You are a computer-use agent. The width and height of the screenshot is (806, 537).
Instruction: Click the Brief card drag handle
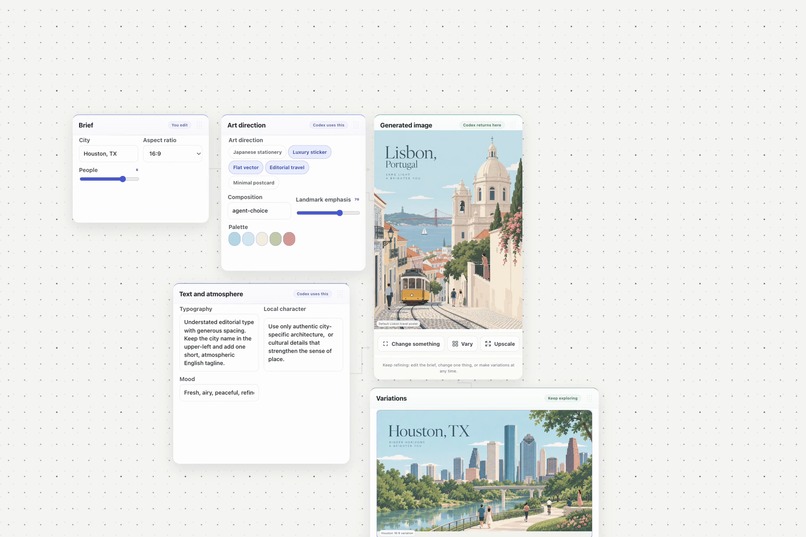click(199, 125)
